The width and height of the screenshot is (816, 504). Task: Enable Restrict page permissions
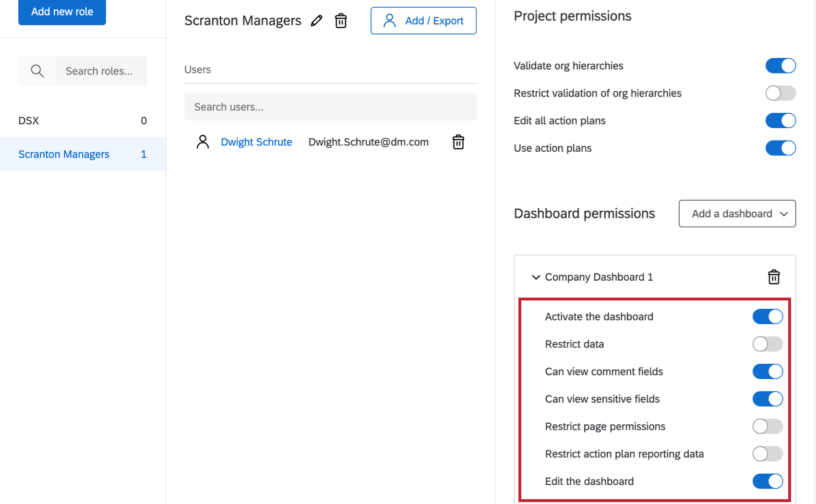[767, 426]
